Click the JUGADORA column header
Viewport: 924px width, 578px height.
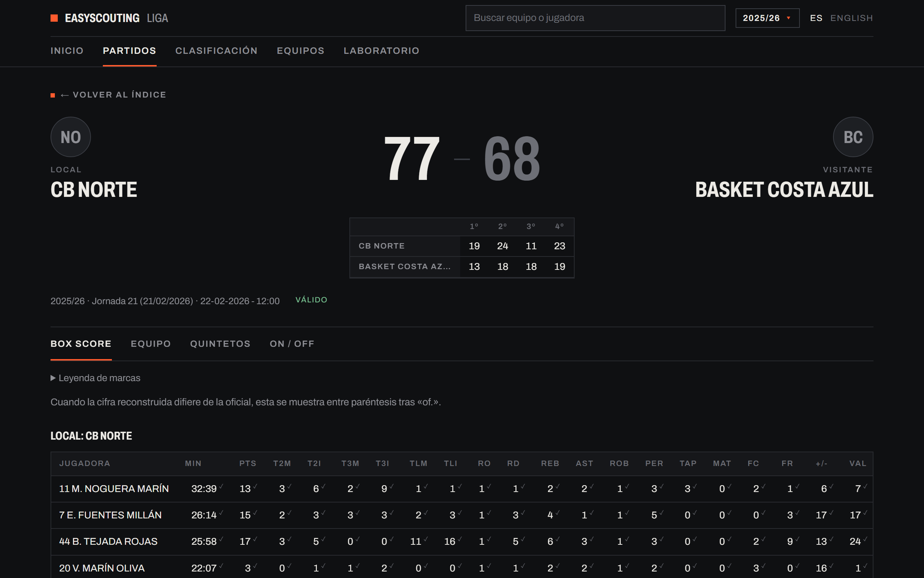click(85, 463)
